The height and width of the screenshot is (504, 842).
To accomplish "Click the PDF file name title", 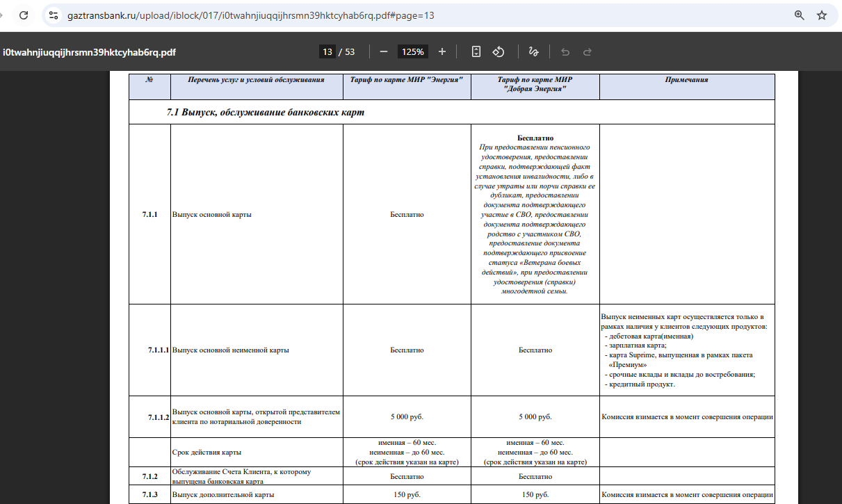I will point(89,52).
